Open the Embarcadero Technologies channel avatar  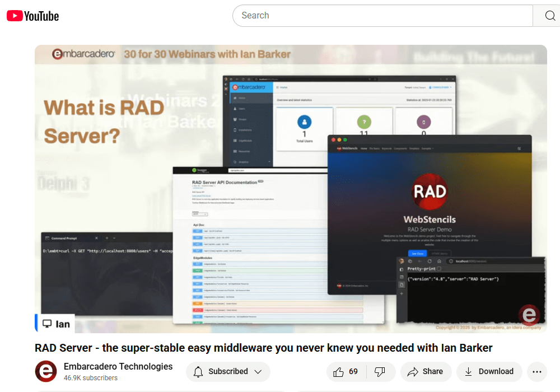click(x=46, y=371)
